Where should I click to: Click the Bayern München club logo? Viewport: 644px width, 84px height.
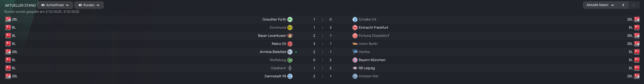click(x=355, y=60)
